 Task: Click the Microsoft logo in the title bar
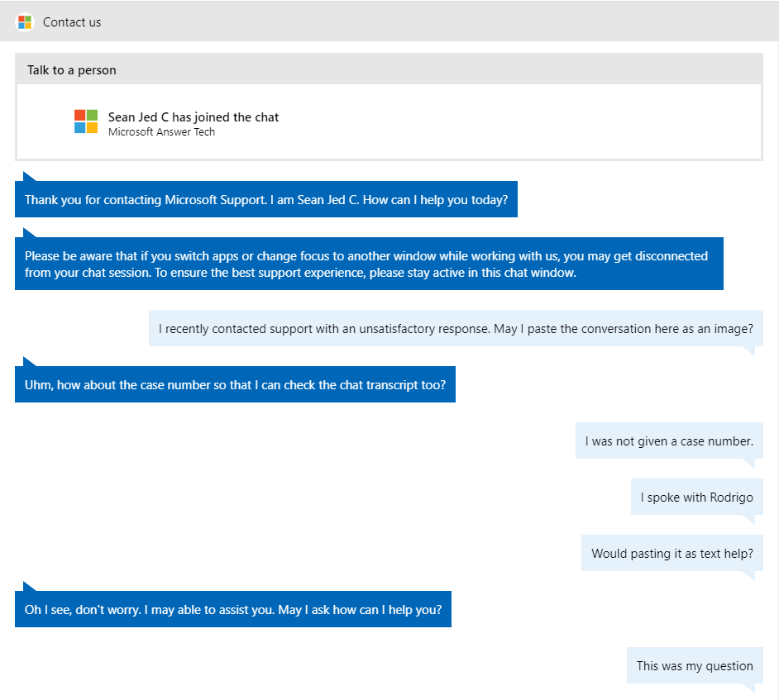click(x=25, y=22)
